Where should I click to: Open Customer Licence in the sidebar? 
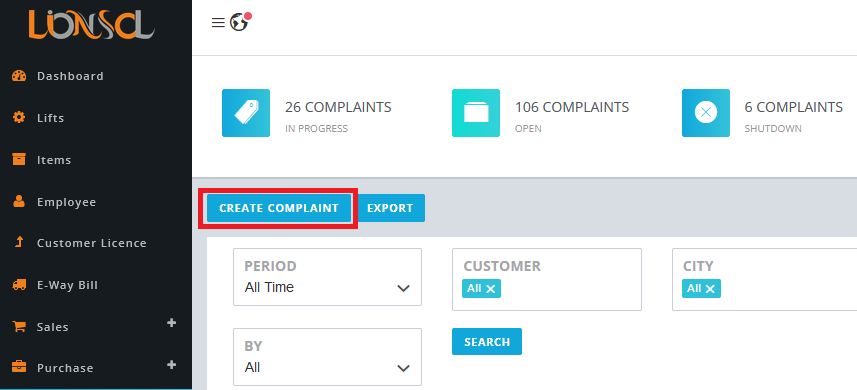coord(91,243)
